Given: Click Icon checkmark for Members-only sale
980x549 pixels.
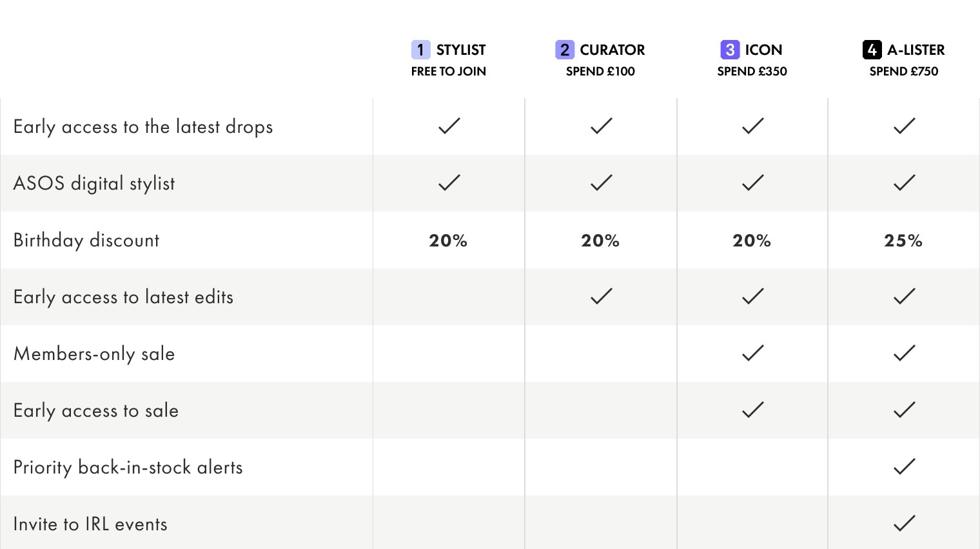Looking at the screenshot, I should point(752,353).
